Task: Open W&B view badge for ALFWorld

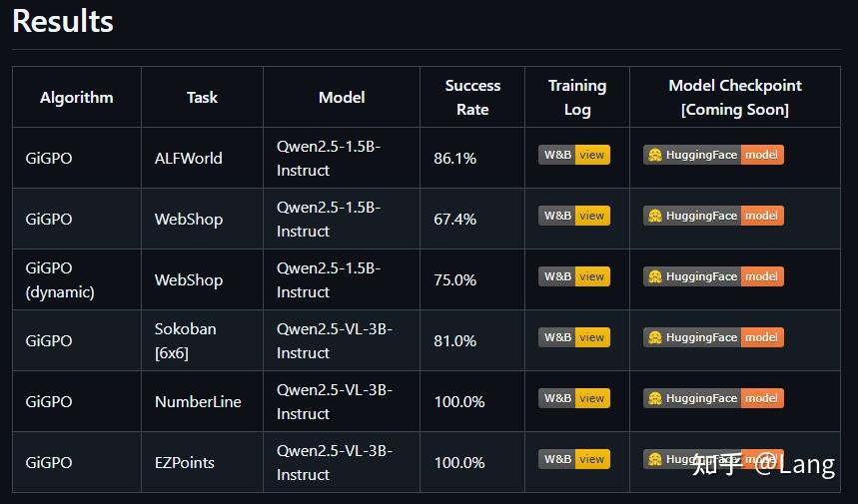Action: (x=574, y=155)
